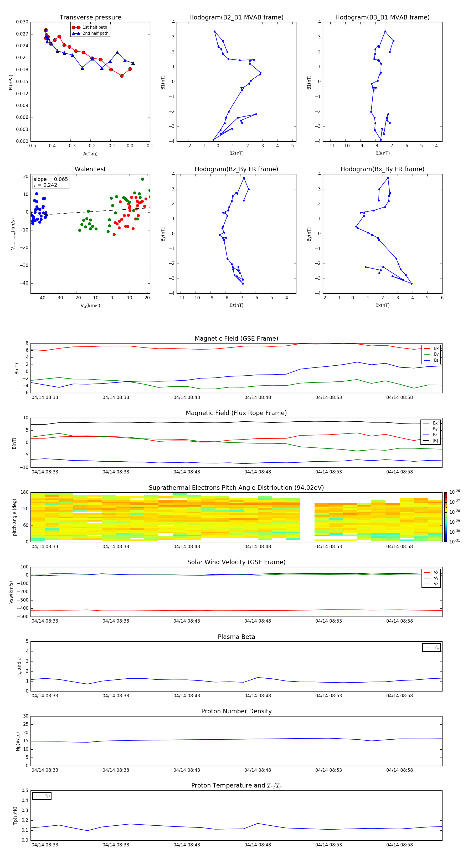The image size is (473, 868).
Task: Click the 'WalenTest' plot title
Action: [90, 169]
